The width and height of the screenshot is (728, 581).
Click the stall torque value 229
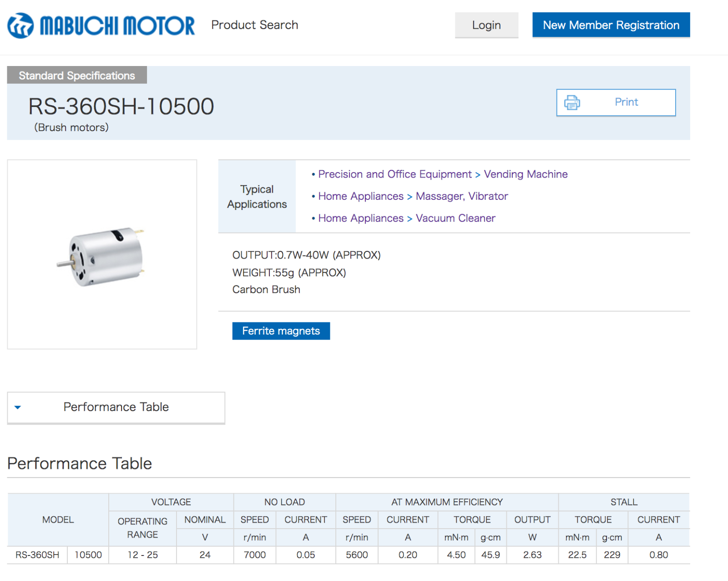tap(612, 555)
